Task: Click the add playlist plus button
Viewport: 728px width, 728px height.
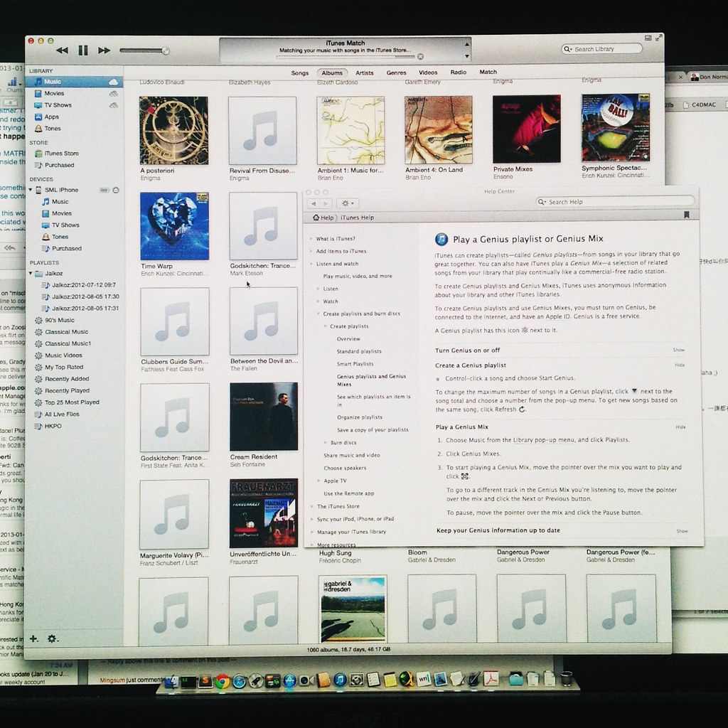Action: 34,639
